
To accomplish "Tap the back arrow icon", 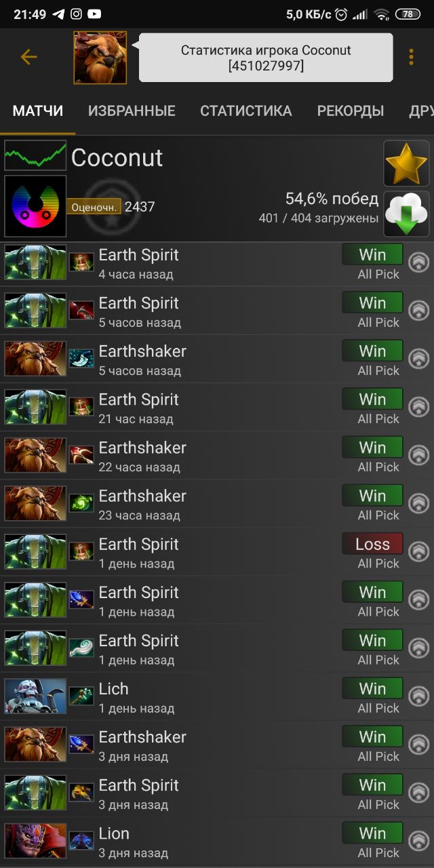I will pyautogui.click(x=28, y=57).
